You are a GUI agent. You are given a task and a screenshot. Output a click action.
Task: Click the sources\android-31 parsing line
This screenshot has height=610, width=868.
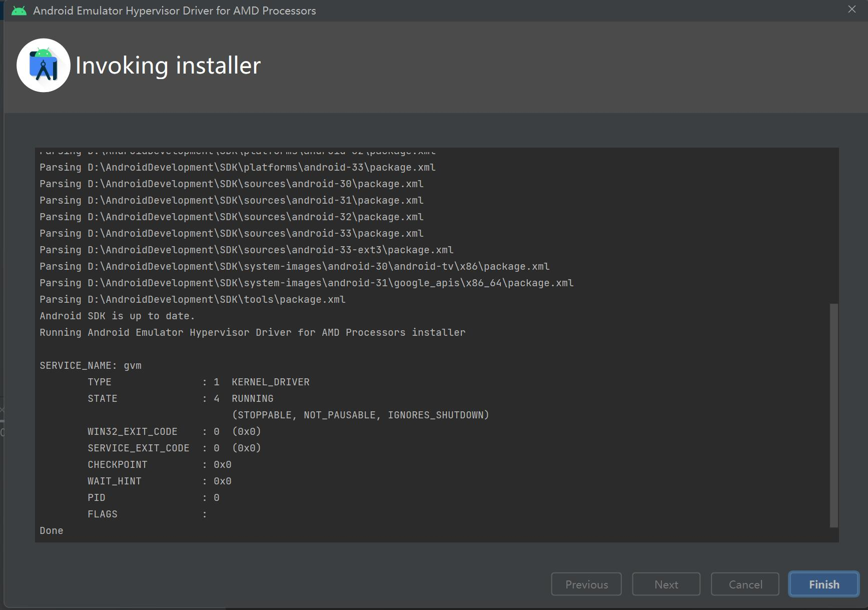232,200
